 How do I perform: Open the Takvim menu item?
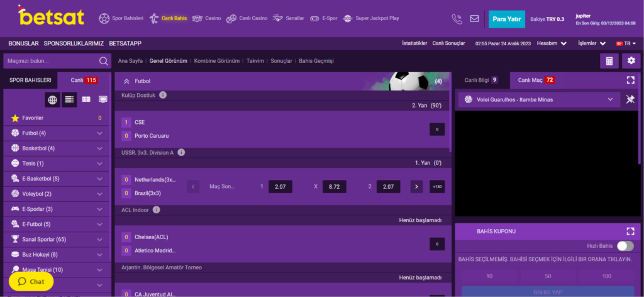point(255,61)
